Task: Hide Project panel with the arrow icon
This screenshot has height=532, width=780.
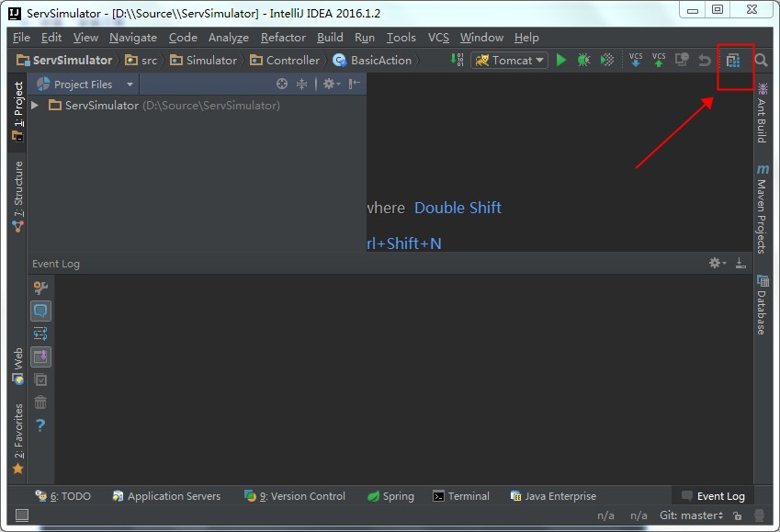Action: coord(355,85)
